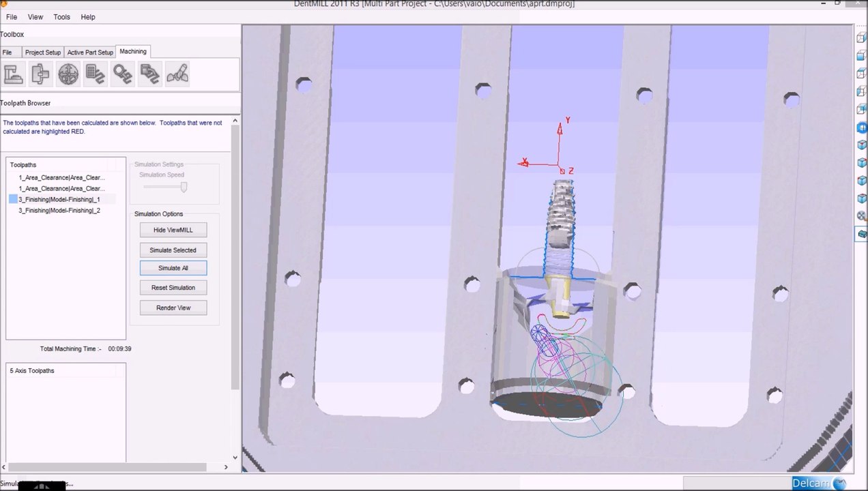Select first 1_Area_Clearance toolpath row
The width and height of the screenshot is (868, 491).
pos(61,177)
